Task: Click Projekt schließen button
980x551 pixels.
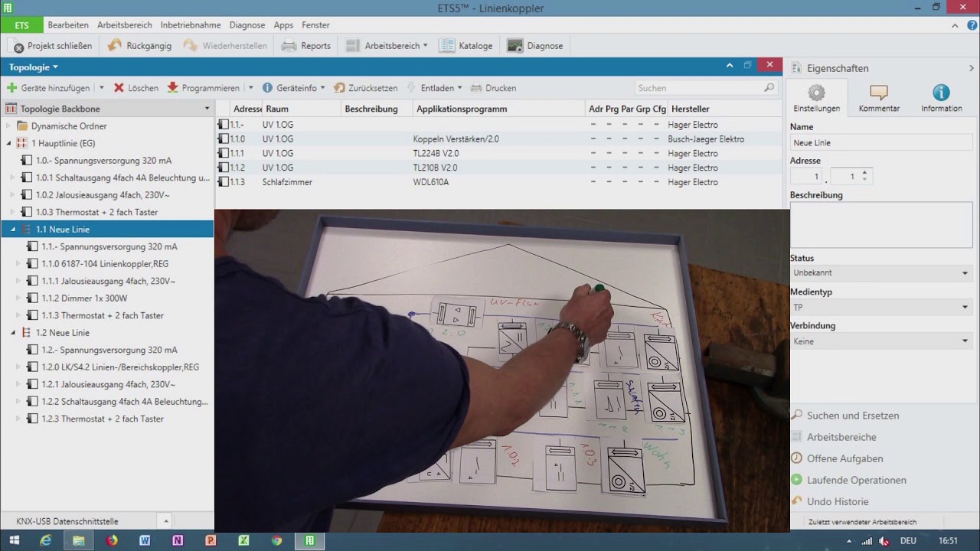Action: coord(52,46)
